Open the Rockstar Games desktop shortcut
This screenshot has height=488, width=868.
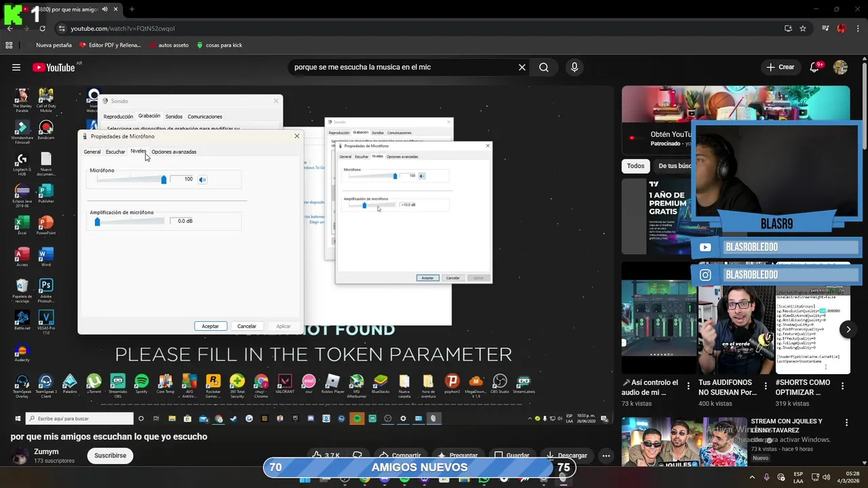(x=213, y=384)
